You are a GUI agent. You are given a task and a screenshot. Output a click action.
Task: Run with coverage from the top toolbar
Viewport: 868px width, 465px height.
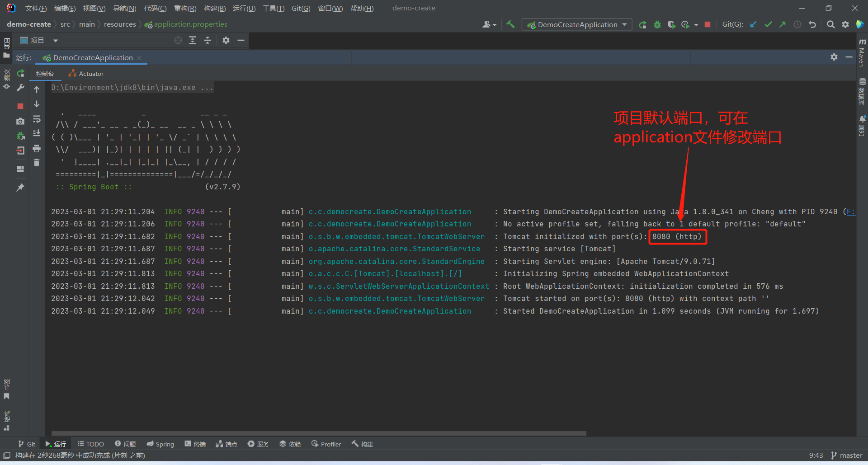671,24
